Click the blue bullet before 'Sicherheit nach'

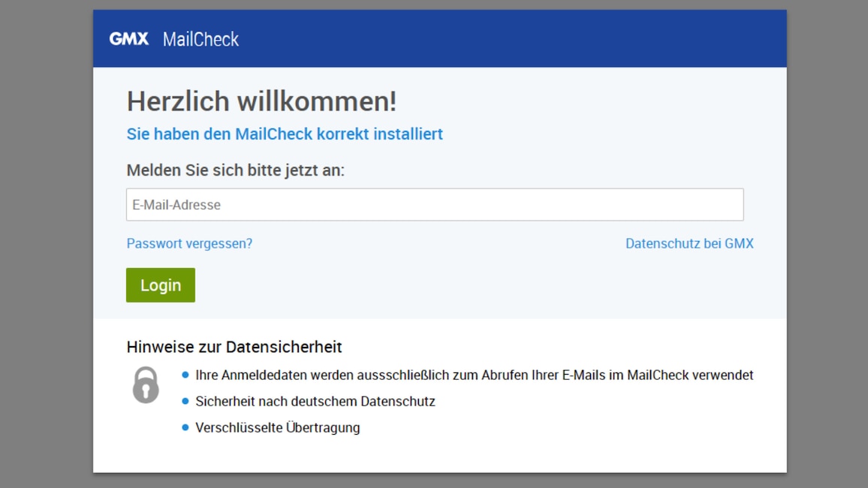(185, 401)
